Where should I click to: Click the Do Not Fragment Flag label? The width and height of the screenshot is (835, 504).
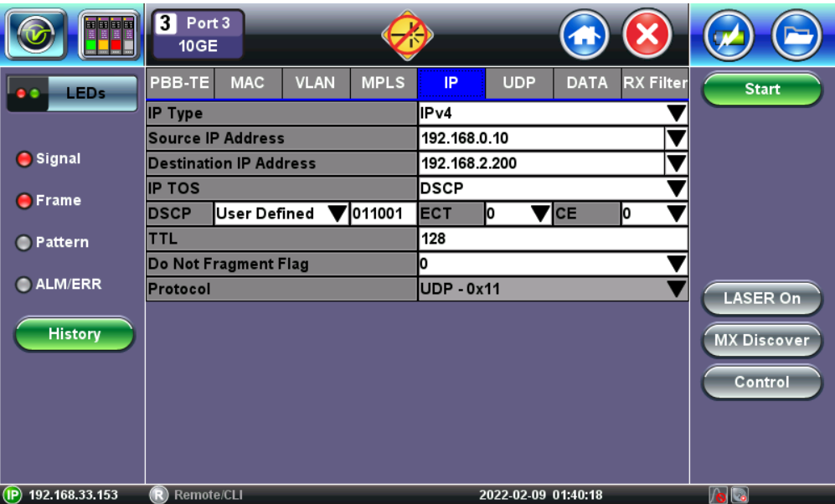[281, 264]
